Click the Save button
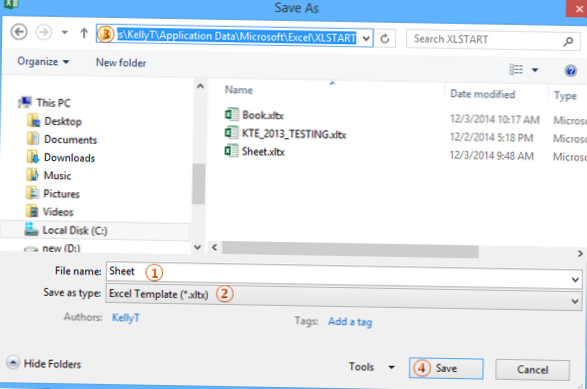This screenshot has height=389, width=587. [446, 368]
